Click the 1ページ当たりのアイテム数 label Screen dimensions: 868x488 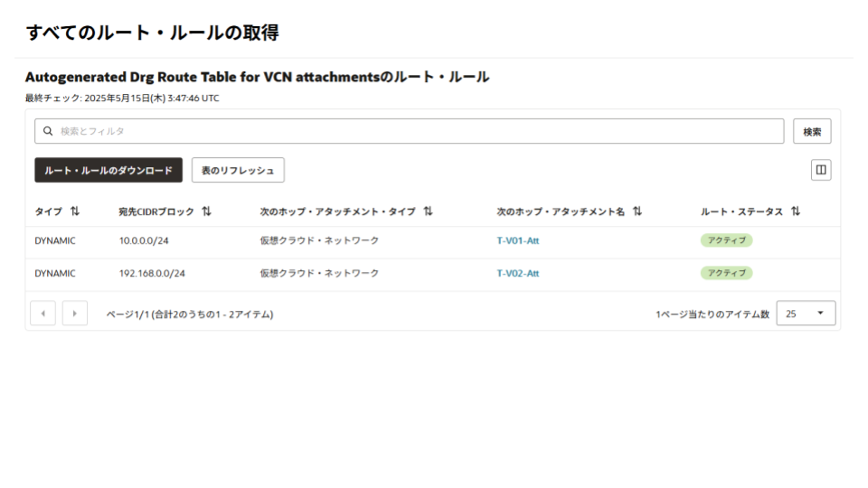(x=712, y=314)
